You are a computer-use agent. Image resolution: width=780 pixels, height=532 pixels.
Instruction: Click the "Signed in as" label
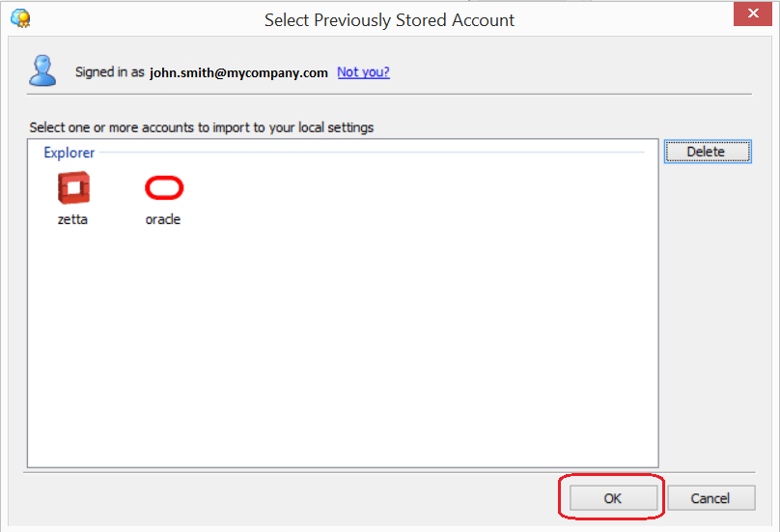[110, 72]
